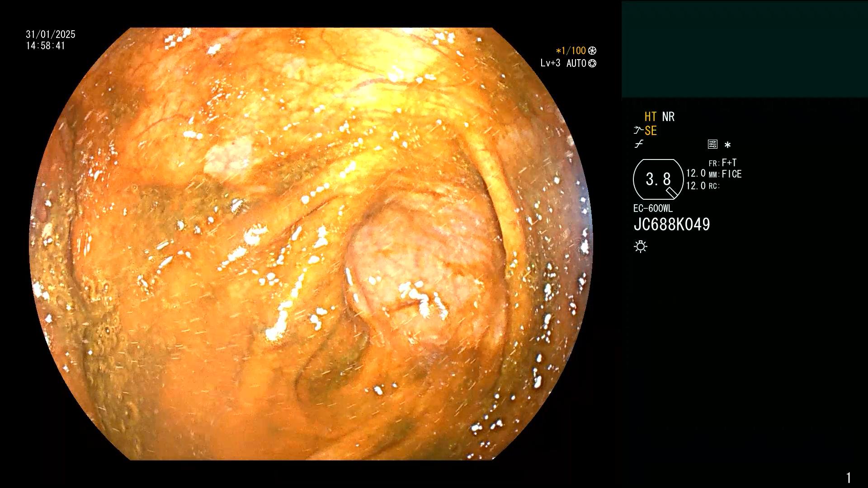Click the Lv+3 brightness level text
The height and width of the screenshot is (488, 868).
550,63
